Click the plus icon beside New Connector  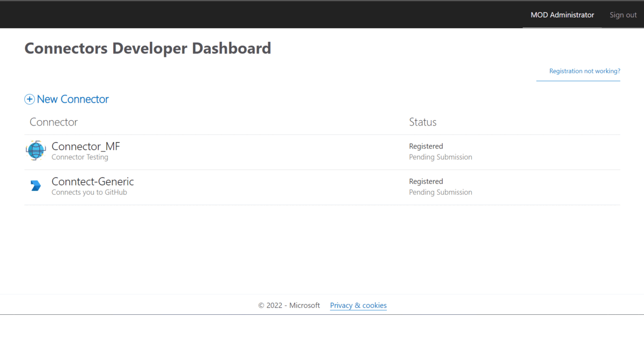pos(30,99)
